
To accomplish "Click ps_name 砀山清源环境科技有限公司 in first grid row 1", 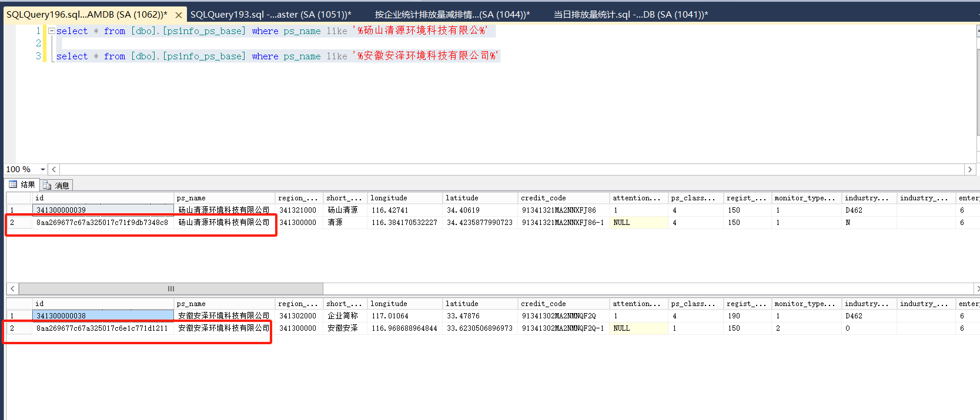I will pos(225,210).
